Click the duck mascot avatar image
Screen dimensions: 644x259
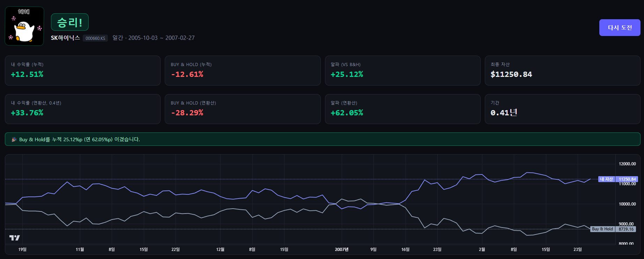24,26
